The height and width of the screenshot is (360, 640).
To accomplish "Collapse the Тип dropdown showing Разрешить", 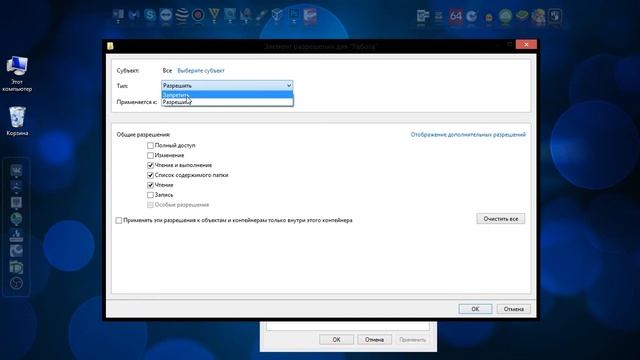I will click(x=227, y=86).
